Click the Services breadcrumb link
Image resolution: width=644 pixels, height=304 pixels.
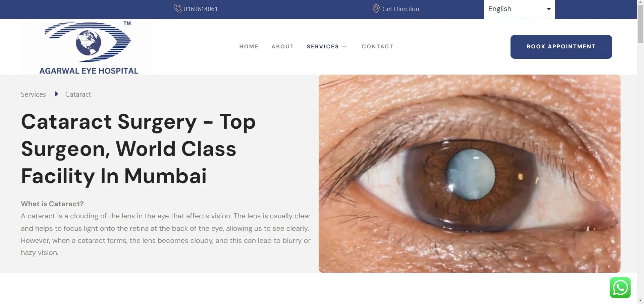tap(33, 94)
